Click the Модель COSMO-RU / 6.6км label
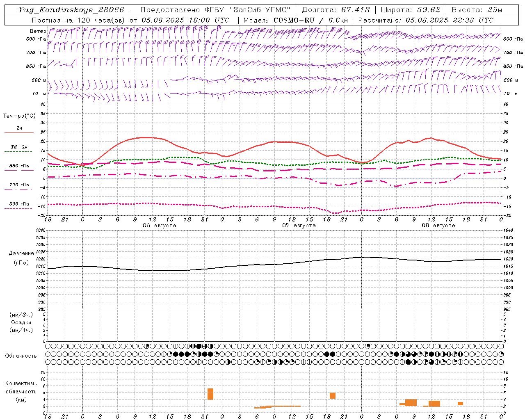 [x=295, y=20]
